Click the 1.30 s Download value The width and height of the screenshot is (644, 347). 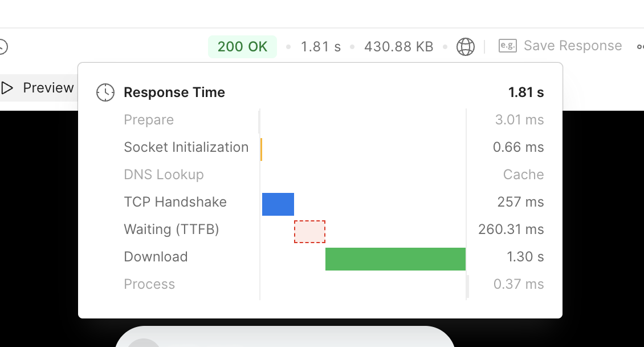(x=525, y=257)
